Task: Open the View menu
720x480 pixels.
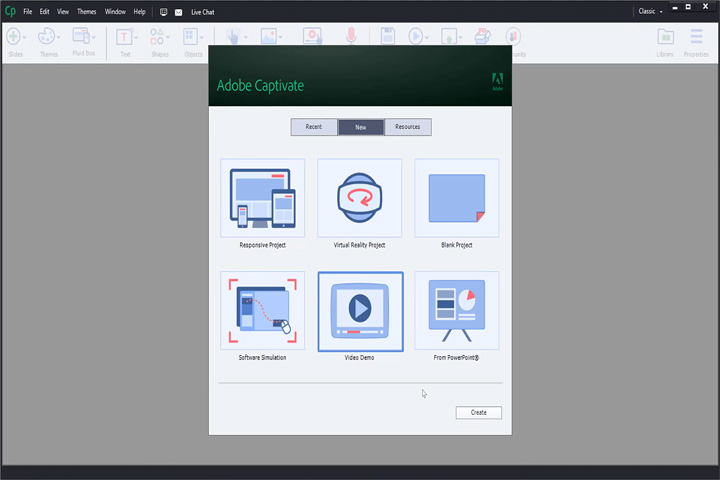Action: tap(63, 11)
